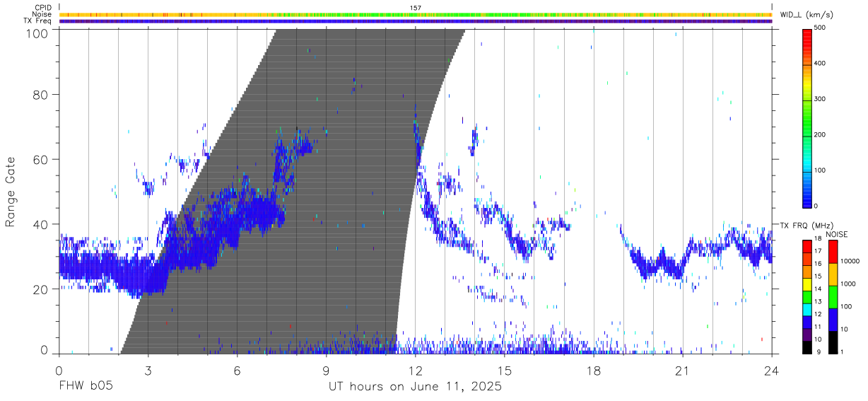The width and height of the screenshot is (868, 401).
Task: Click the FHW b05 radar beam label
Action: point(86,386)
